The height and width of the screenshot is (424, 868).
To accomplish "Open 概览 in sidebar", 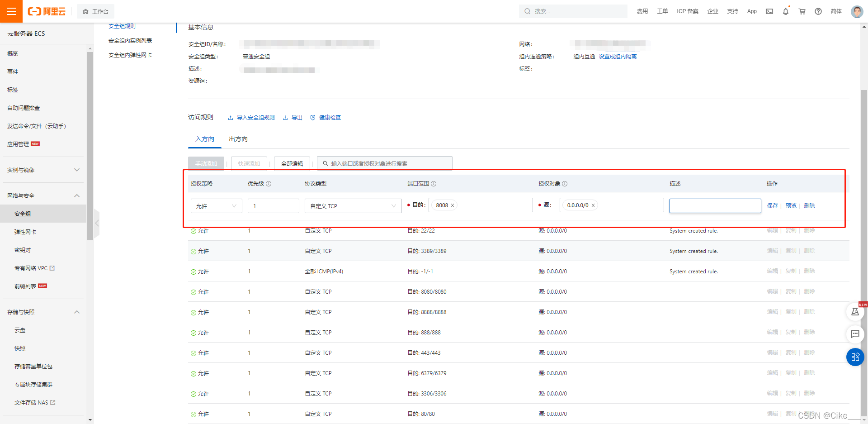I will [x=13, y=54].
